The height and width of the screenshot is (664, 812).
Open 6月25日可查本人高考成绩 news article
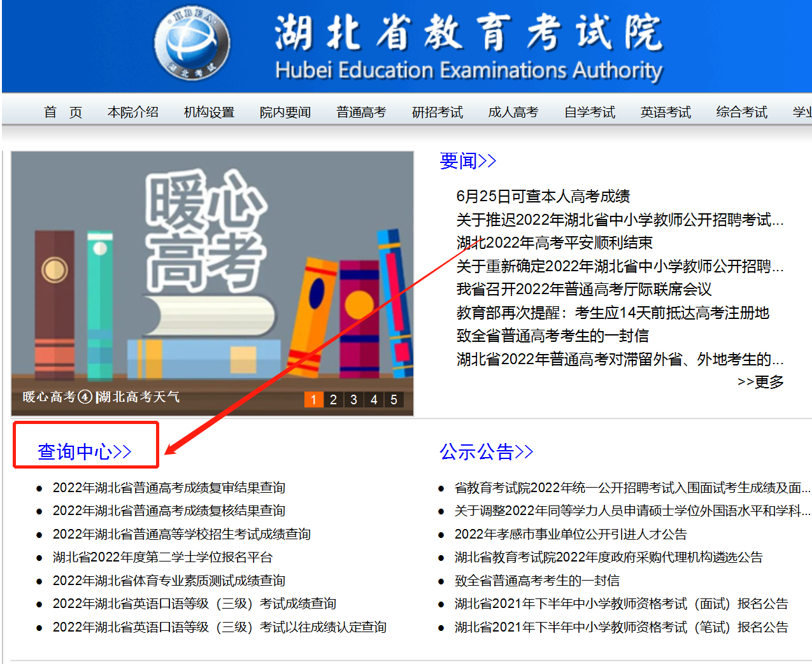tap(543, 196)
